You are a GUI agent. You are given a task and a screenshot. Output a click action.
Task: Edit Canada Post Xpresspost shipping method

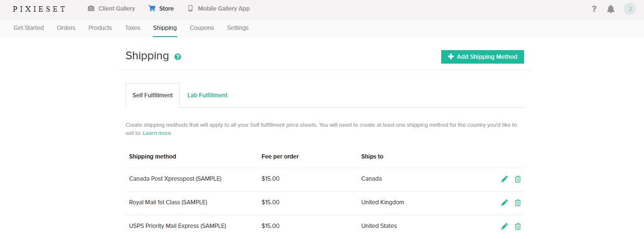[x=504, y=179]
